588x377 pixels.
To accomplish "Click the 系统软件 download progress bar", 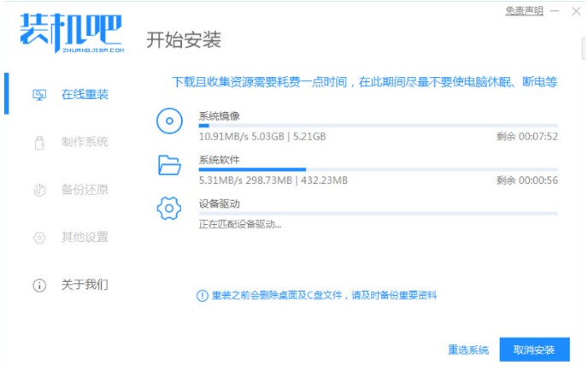I will pos(378,169).
